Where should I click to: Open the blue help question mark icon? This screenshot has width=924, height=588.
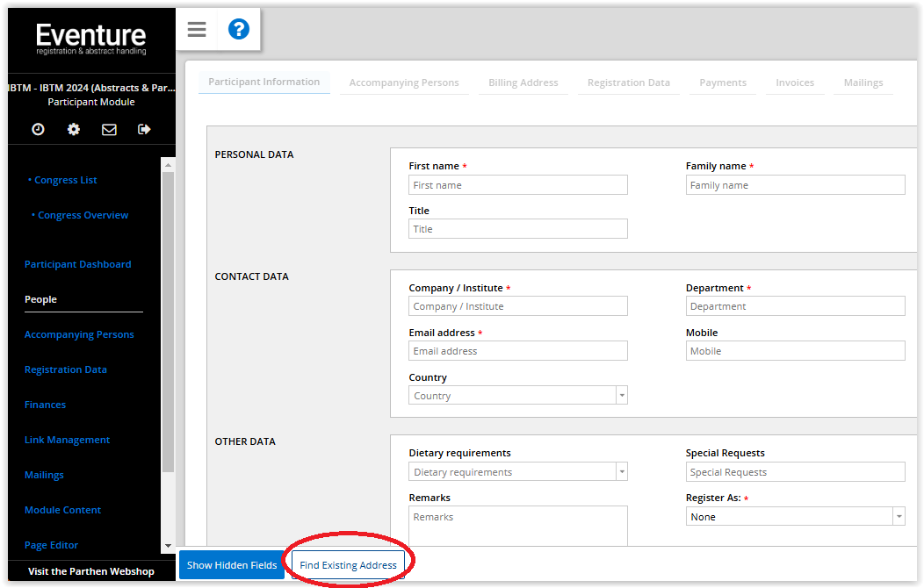239,29
